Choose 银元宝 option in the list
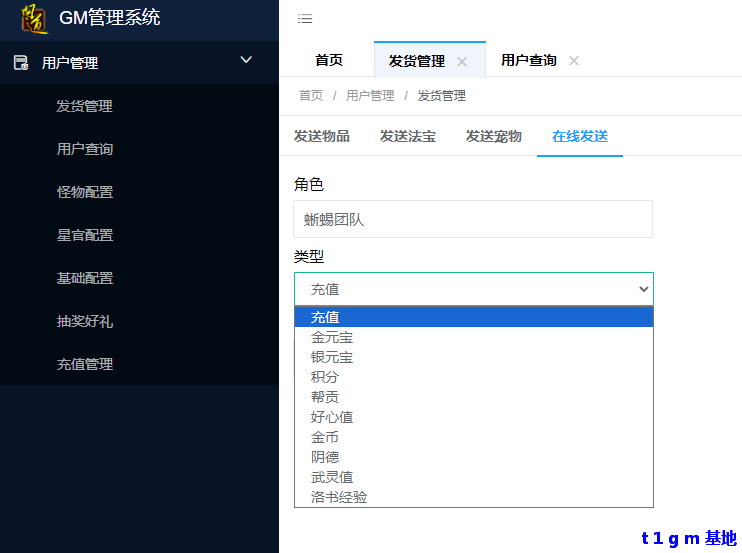The height and width of the screenshot is (553, 742). point(332,357)
